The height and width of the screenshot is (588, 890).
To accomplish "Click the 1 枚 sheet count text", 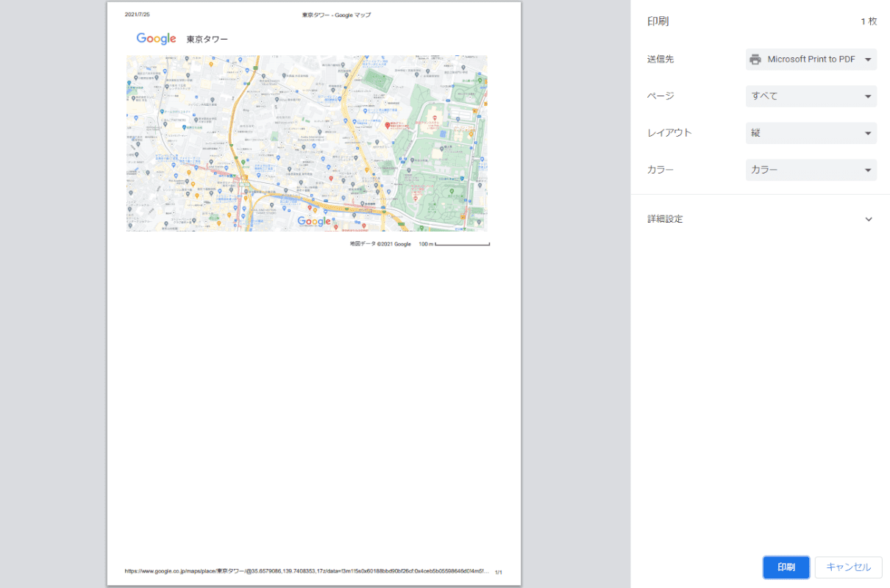I will 869,22.
